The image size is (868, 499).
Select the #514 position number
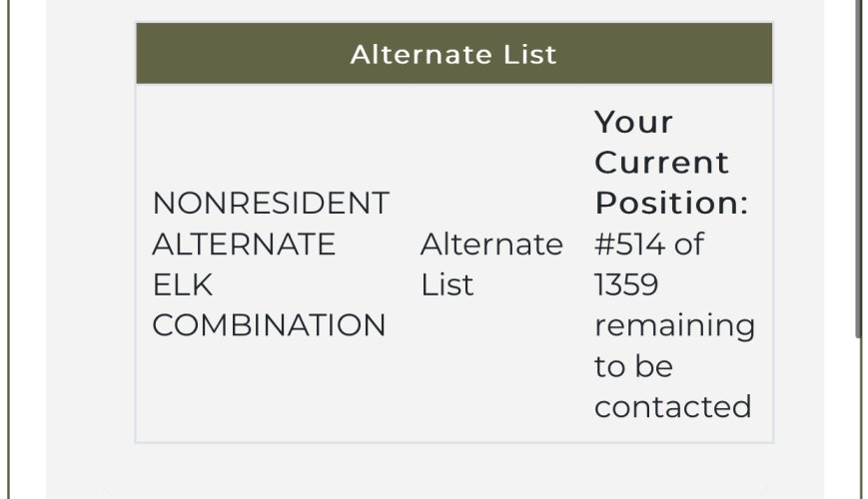629,244
